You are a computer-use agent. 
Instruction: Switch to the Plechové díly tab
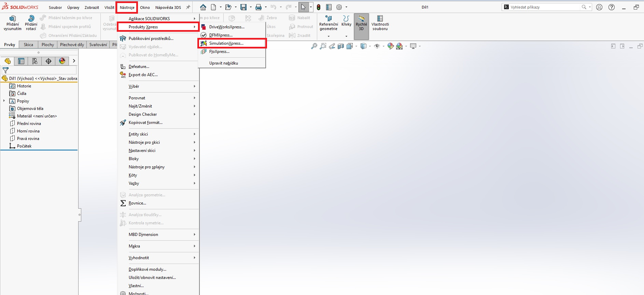tap(72, 45)
